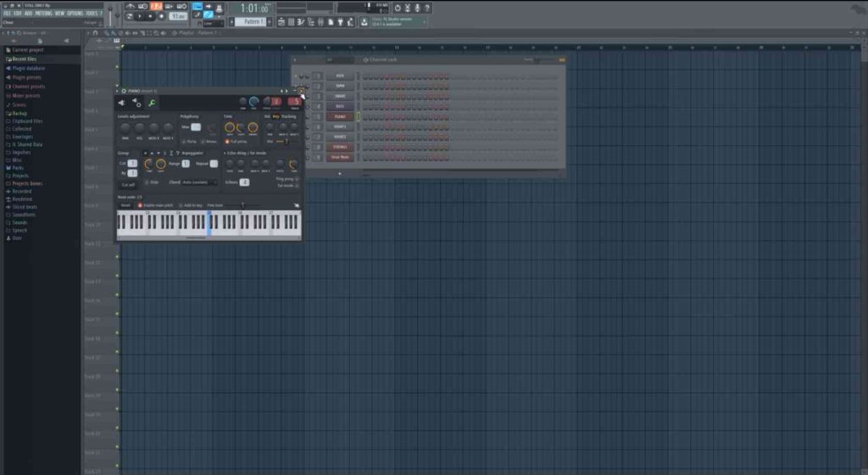This screenshot has width=868, height=475.
Task: Click the record button in transport
Action: (x=162, y=17)
